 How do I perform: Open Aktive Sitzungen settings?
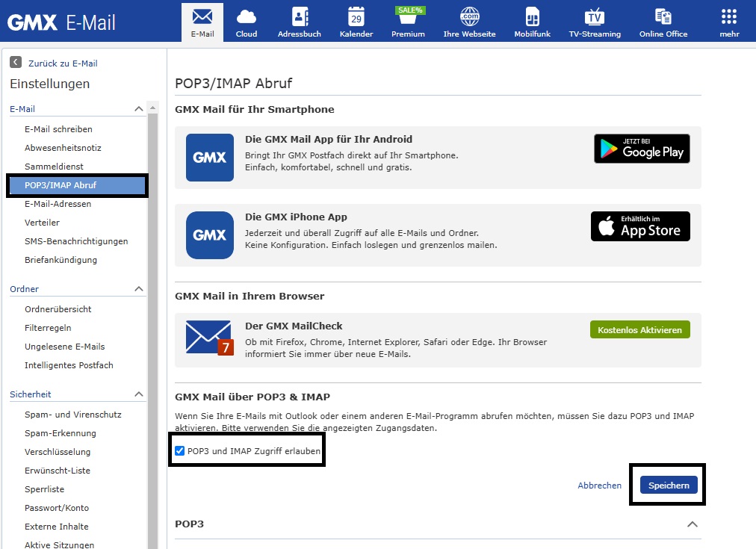(x=59, y=545)
